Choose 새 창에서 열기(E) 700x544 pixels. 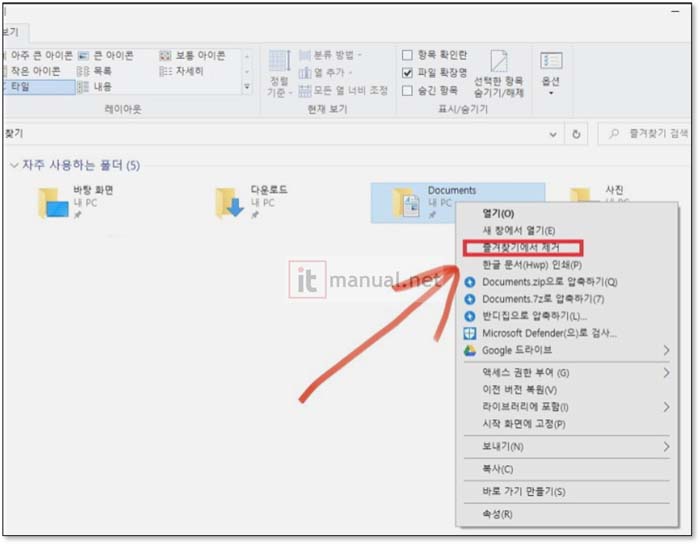click(519, 231)
